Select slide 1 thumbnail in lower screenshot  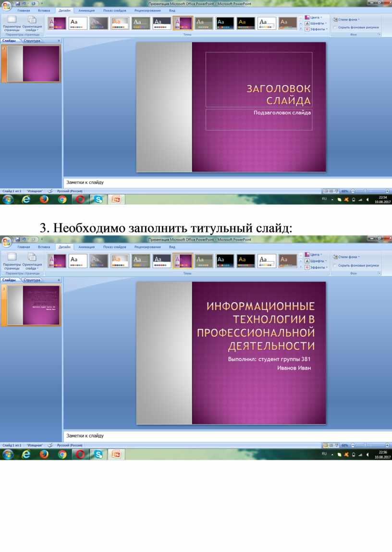(34, 305)
